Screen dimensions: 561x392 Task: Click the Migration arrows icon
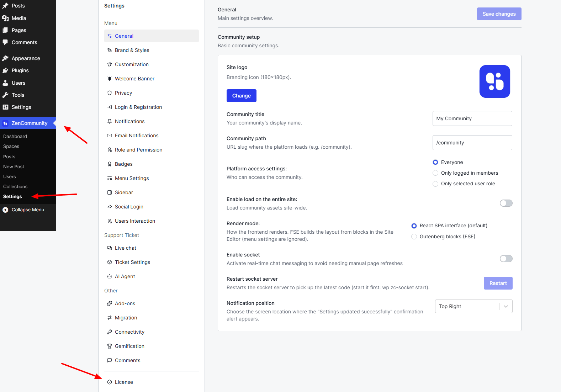pos(110,318)
